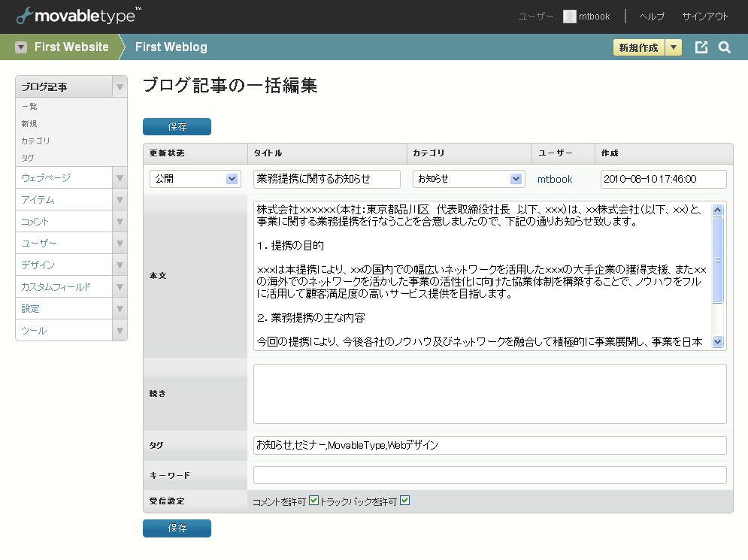Open the カスタムフィールド sidebar menu
748x560 pixels.
[64, 287]
